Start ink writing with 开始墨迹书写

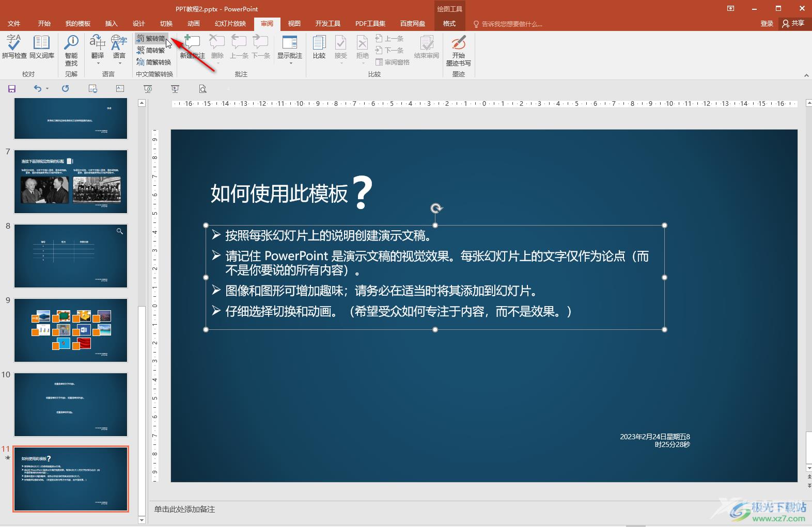459,50
